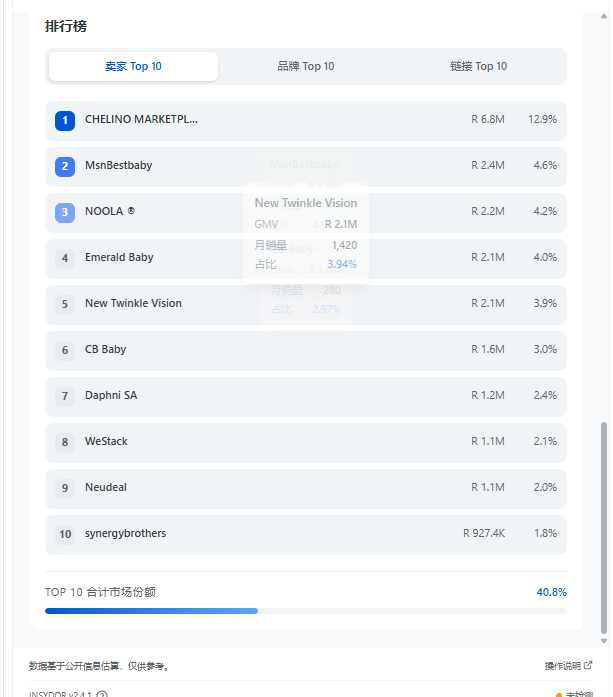Click the 排行榜 heading
Screen dimensions: 613x697
point(66,26)
